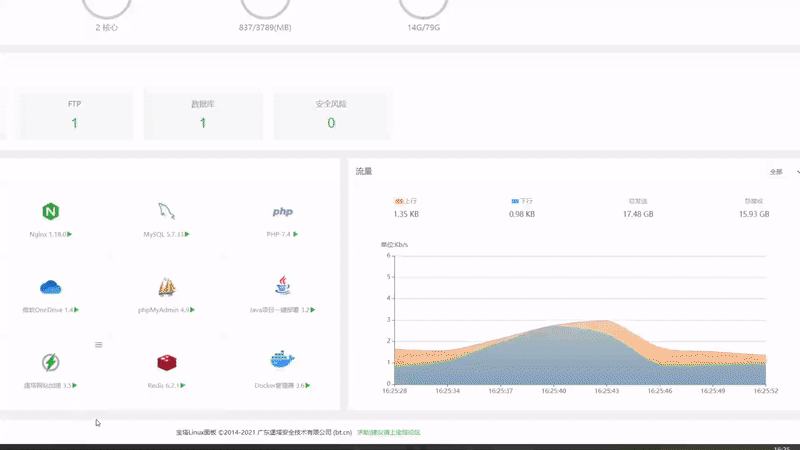Image resolution: width=800 pixels, height=450 pixels.
Task: Click green run arrow beside Nginx 1.18.0
Action: (69, 234)
